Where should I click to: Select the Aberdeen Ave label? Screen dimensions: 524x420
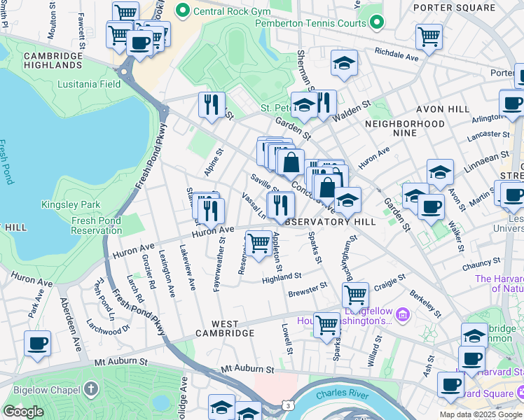(x=71, y=325)
